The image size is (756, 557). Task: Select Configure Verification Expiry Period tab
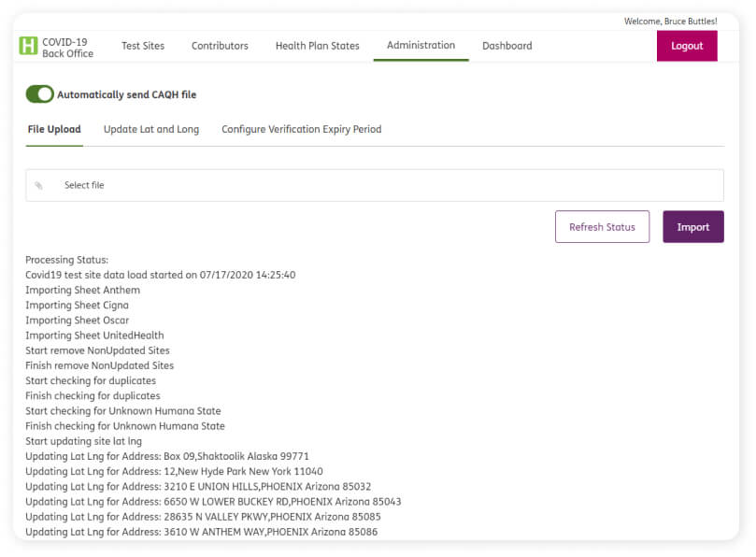[x=301, y=130]
